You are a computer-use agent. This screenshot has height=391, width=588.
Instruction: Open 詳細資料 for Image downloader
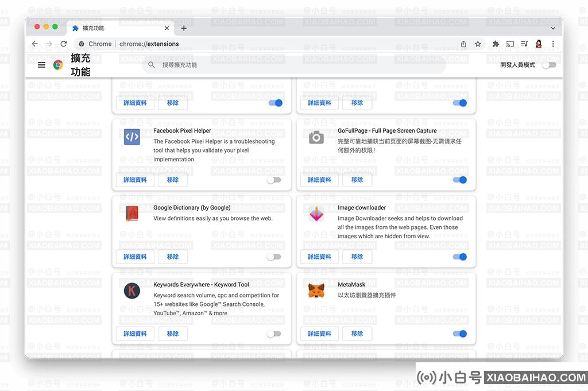319,257
